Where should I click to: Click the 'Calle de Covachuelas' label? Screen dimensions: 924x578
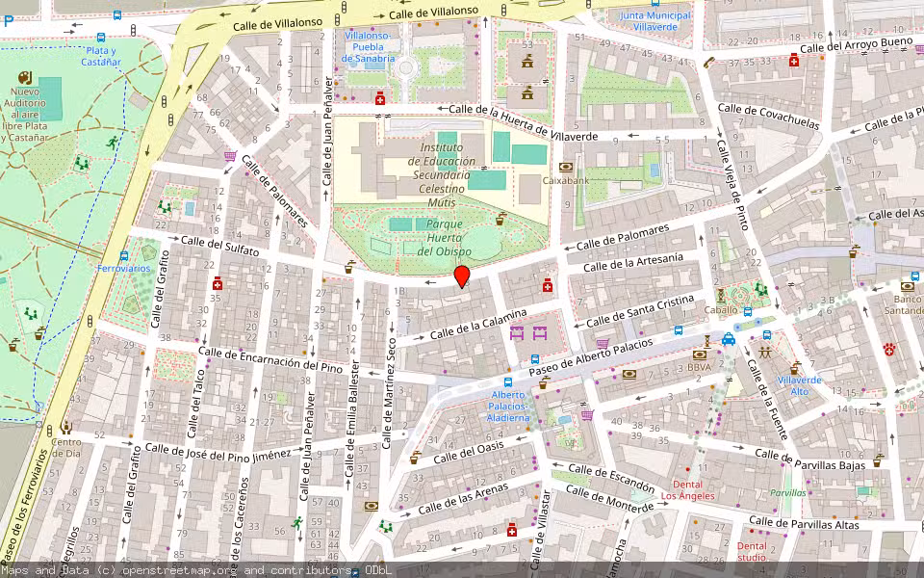pos(768,117)
